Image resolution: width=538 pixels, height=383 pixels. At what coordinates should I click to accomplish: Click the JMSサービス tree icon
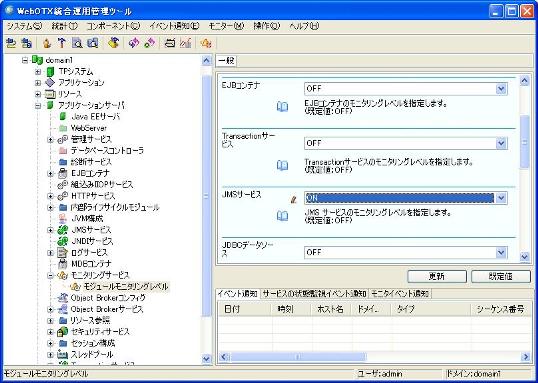click(63, 230)
